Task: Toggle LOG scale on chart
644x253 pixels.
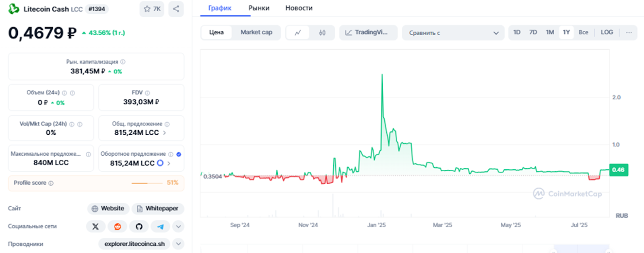Action: click(607, 33)
